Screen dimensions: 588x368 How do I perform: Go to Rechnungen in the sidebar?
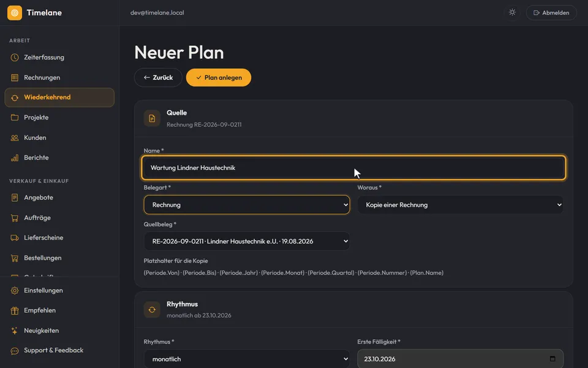pos(59,78)
